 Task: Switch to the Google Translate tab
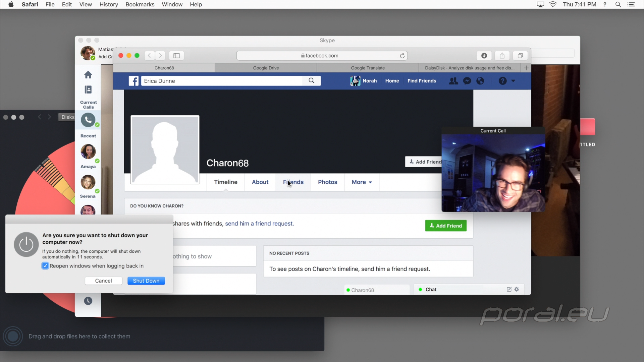click(368, 68)
